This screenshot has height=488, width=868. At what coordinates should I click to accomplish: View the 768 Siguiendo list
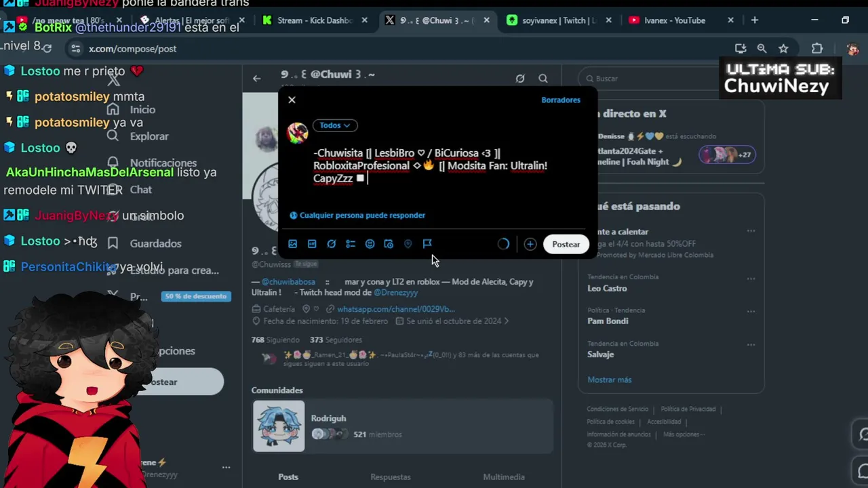275,340
